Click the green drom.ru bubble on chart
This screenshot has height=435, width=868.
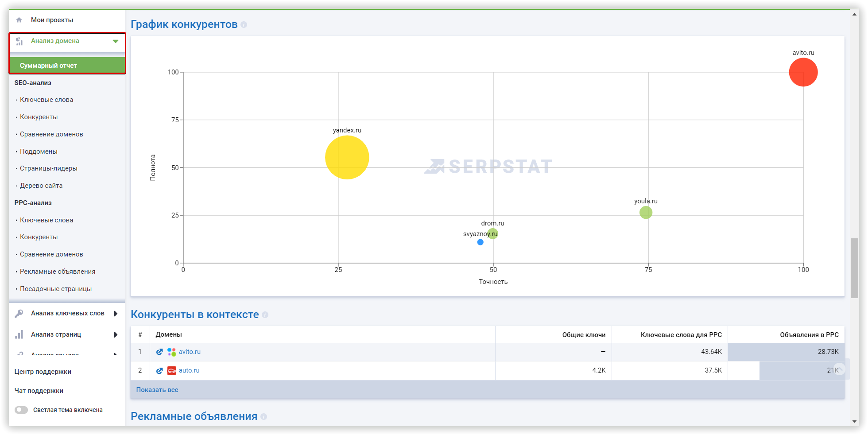tap(493, 233)
